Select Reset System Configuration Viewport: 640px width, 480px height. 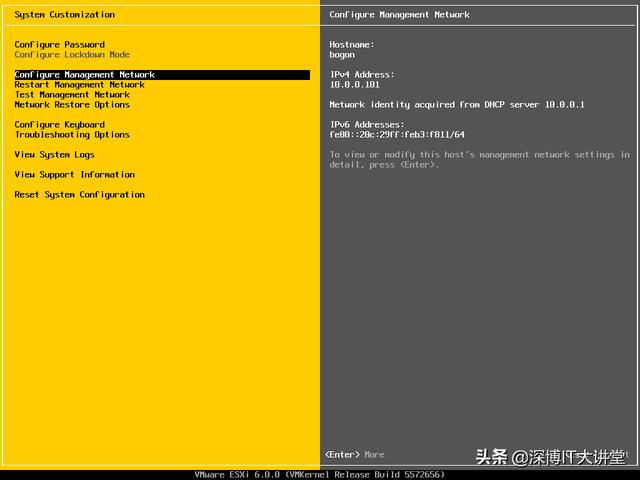pos(79,195)
